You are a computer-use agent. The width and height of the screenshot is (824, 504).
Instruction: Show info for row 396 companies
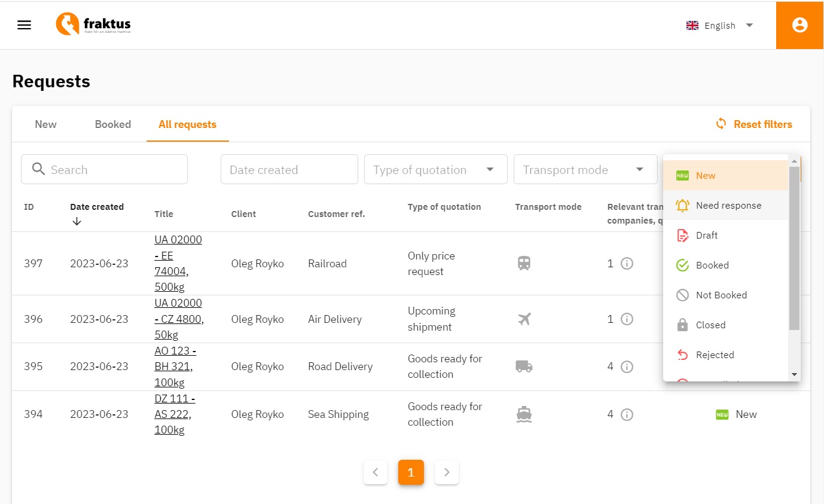coord(627,319)
